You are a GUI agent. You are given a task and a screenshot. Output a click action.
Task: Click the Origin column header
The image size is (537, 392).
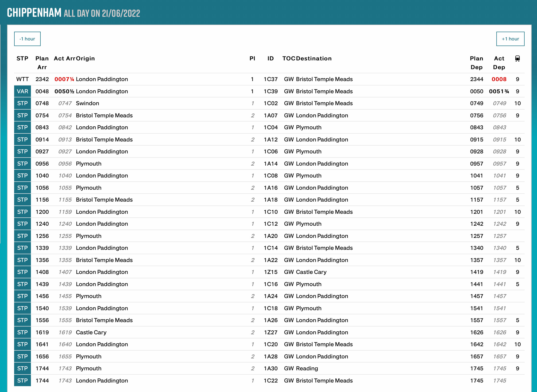pos(85,58)
